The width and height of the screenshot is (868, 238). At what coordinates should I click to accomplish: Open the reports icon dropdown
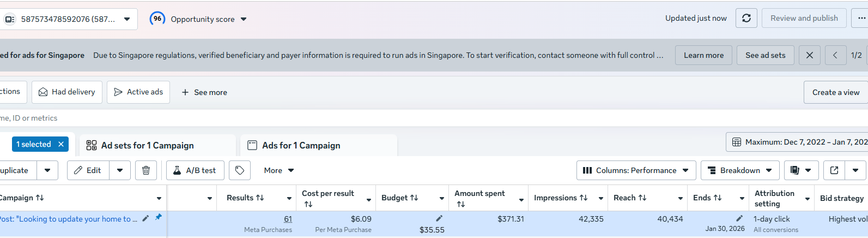tap(800, 170)
